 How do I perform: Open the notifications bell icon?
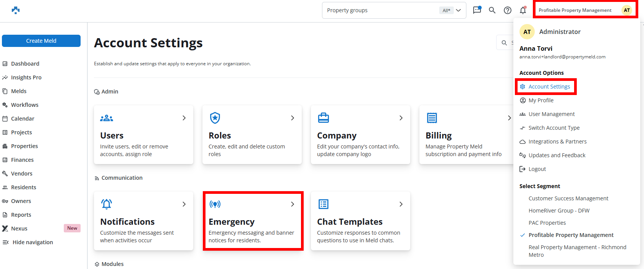tap(523, 10)
